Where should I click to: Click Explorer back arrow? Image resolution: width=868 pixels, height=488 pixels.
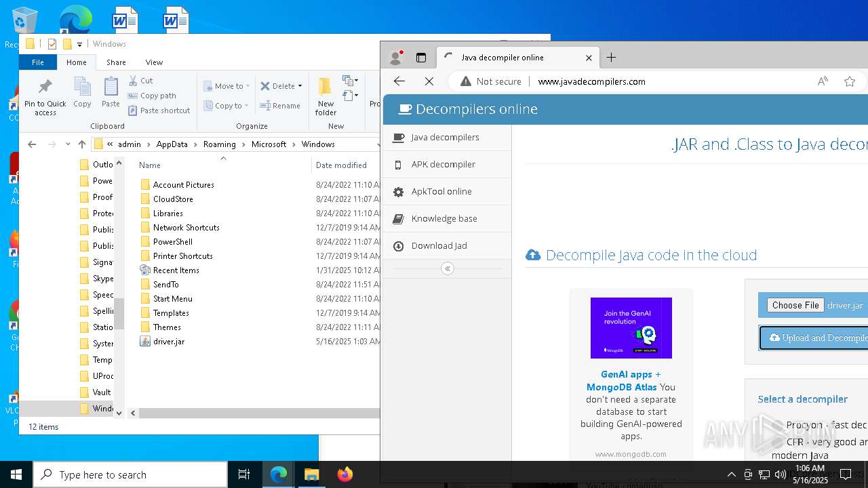tap(32, 144)
